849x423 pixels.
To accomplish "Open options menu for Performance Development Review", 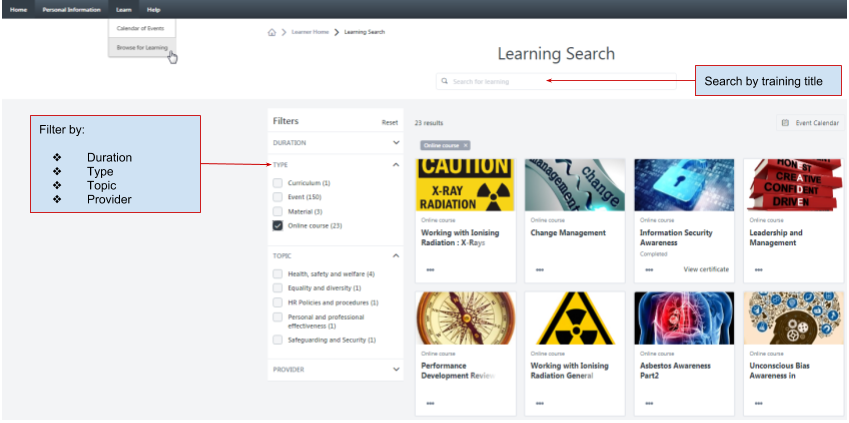I will pyautogui.click(x=431, y=403).
